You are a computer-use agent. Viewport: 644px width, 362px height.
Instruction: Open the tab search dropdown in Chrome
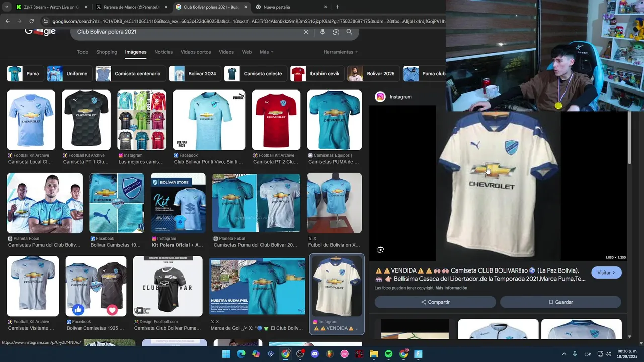pos(6,7)
